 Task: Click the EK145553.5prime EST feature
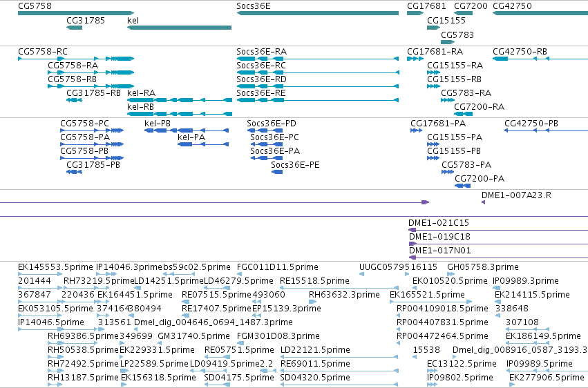tap(40, 274)
